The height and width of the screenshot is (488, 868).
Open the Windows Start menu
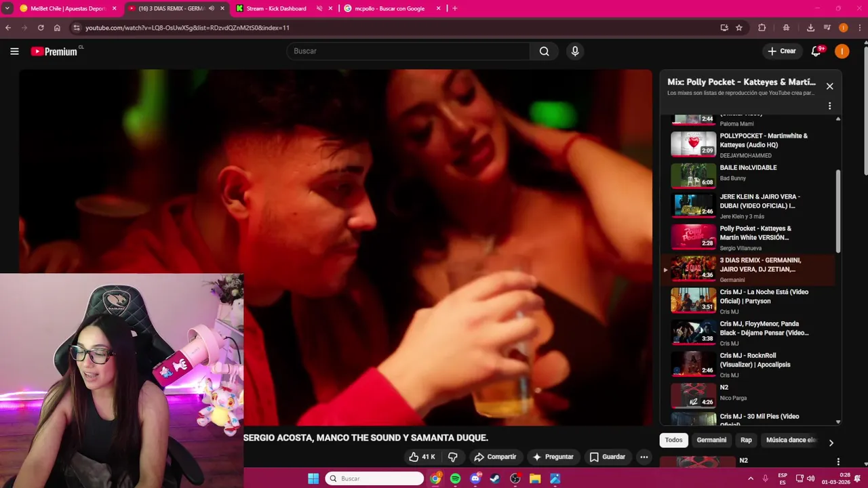[x=313, y=479]
